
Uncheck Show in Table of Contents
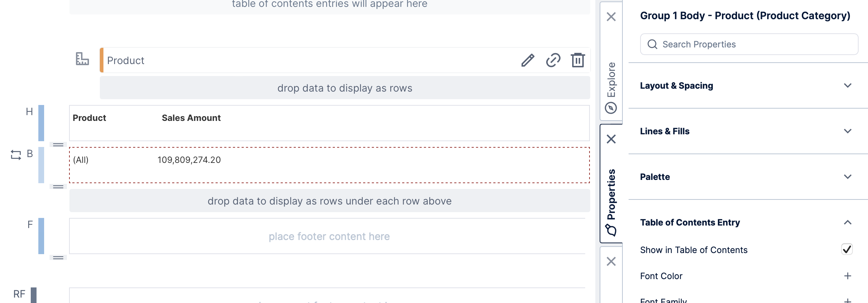click(x=847, y=249)
